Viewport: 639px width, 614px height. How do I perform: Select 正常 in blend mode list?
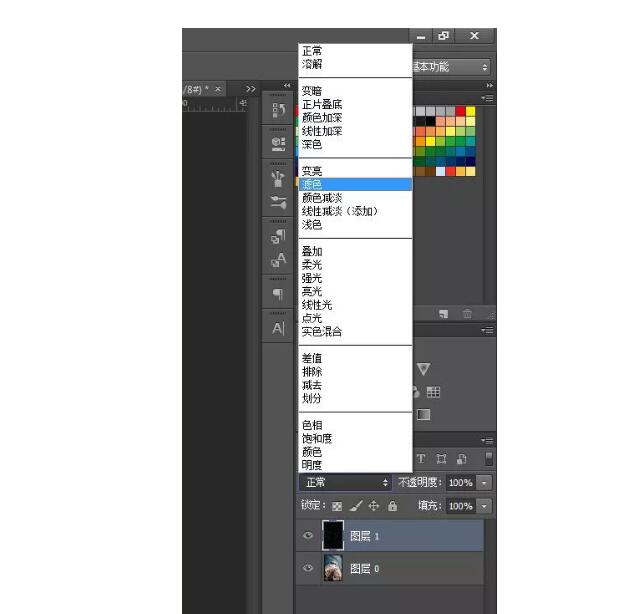[312, 51]
